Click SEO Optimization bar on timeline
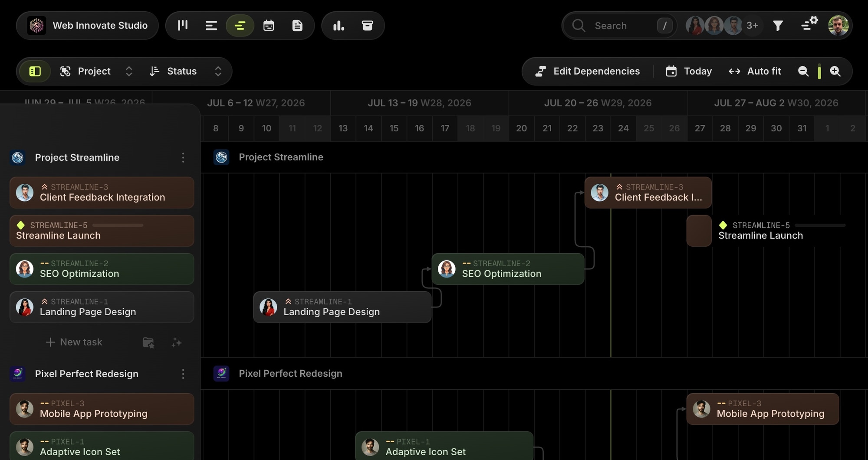868x460 pixels. 508,269
